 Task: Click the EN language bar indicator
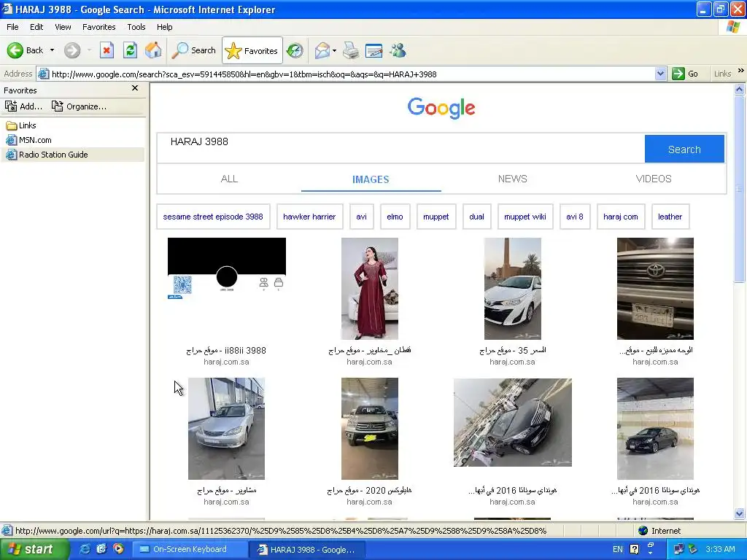(617, 549)
